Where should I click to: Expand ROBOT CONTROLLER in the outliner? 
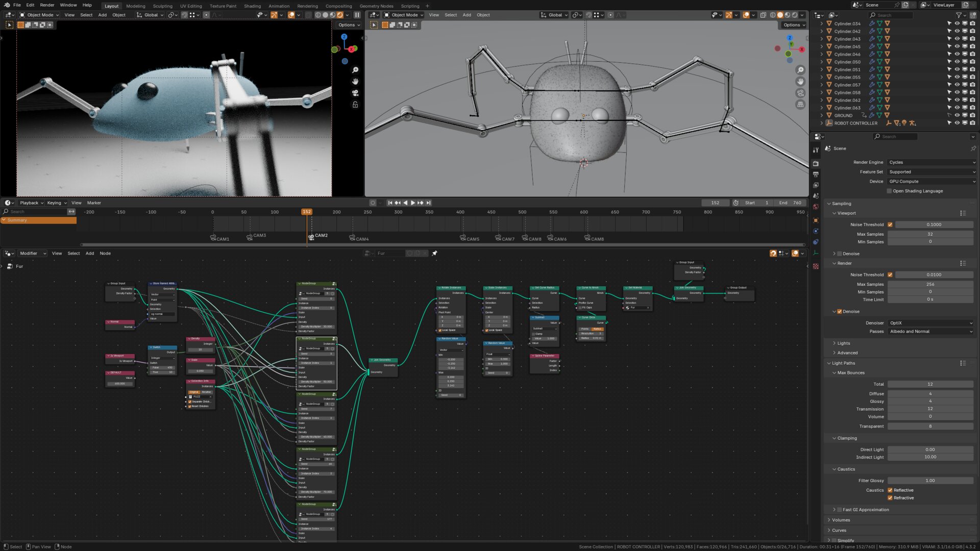click(x=821, y=123)
